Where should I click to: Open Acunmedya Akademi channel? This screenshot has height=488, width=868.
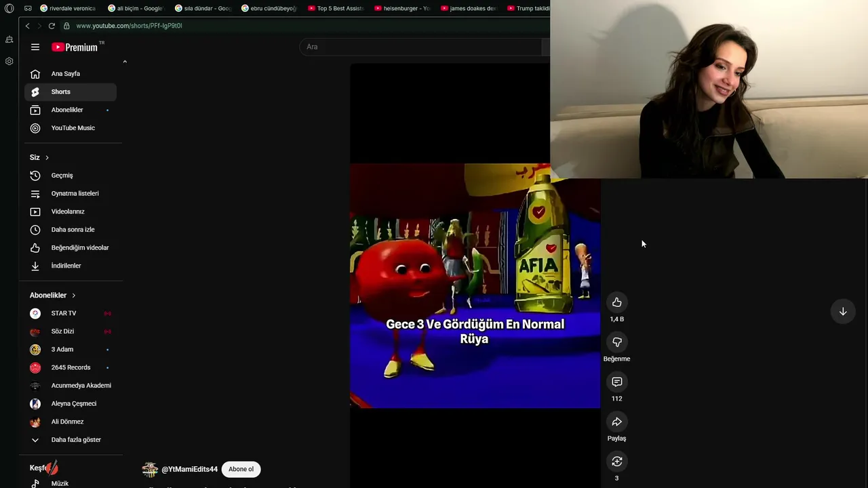pyautogui.click(x=71, y=386)
